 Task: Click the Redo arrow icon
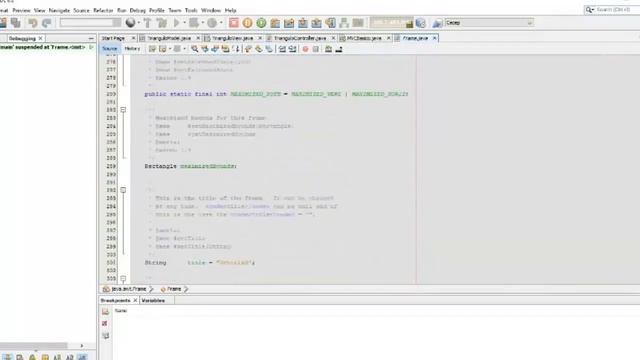coord(47,23)
